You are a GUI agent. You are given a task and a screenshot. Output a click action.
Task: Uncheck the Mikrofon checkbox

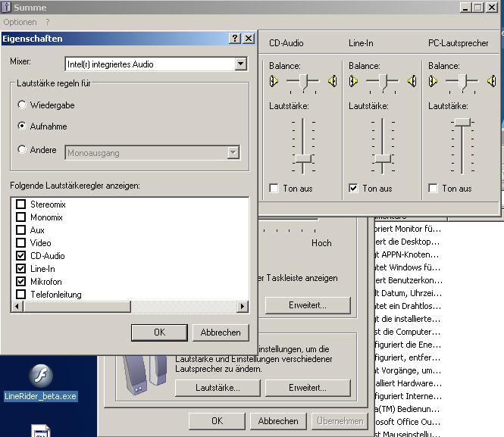(x=21, y=282)
